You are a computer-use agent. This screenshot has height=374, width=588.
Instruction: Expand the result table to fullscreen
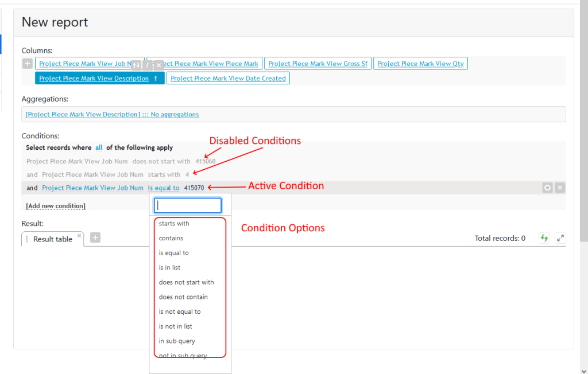click(x=560, y=237)
